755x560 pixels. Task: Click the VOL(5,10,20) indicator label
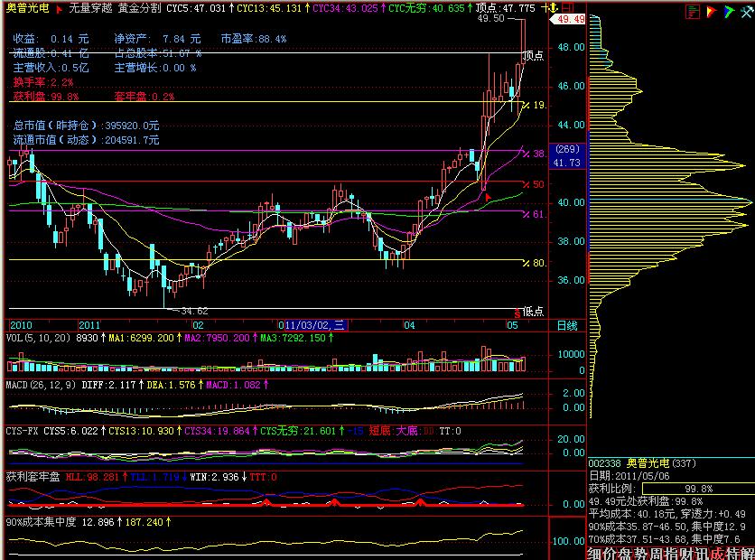38,338
